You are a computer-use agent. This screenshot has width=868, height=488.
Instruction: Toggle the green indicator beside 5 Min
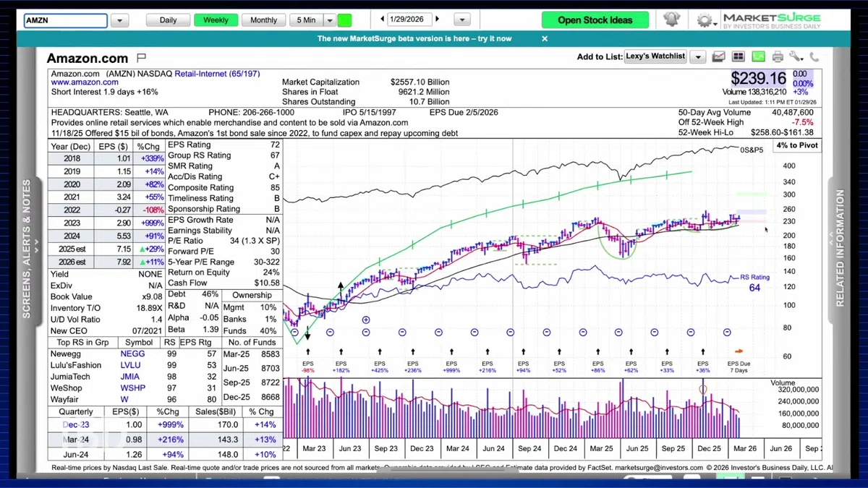pyautogui.click(x=344, y=20)
